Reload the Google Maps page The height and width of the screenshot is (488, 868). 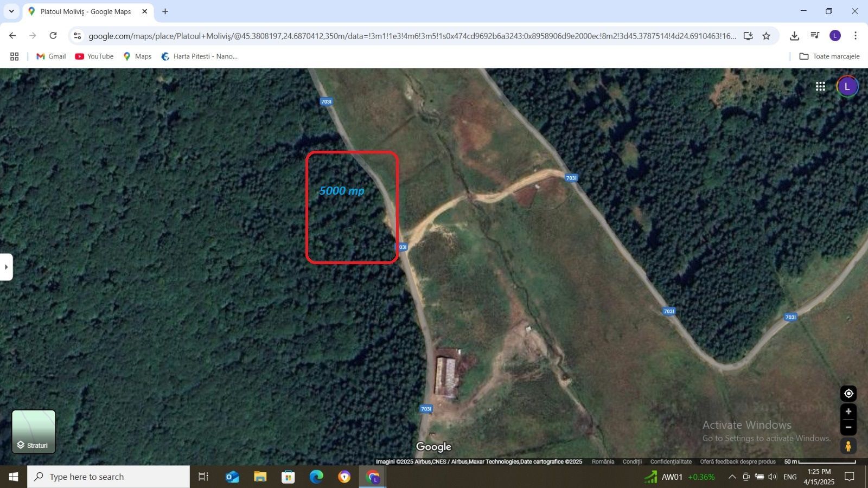(53, 36)
